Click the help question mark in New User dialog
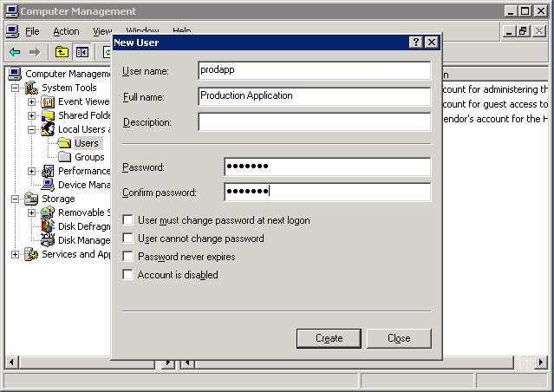Screen dimensions: 554x392 pos(416,42)
